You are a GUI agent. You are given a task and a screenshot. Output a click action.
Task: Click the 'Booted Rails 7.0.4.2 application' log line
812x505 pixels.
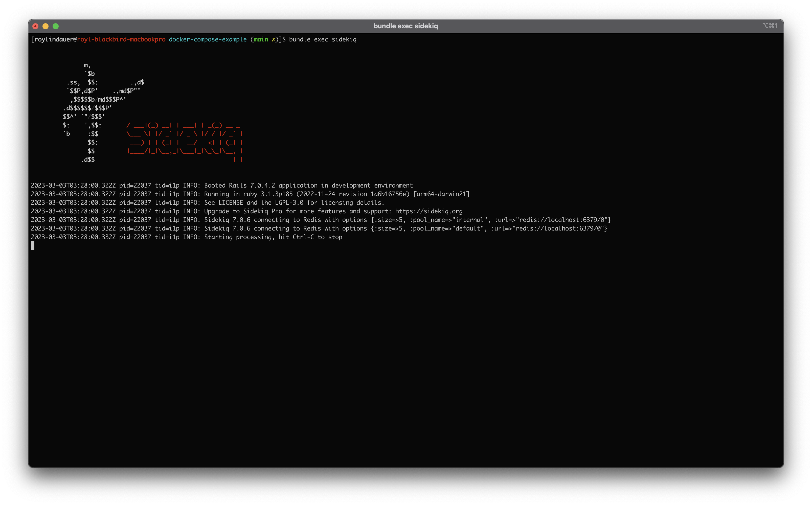(222, 185)
